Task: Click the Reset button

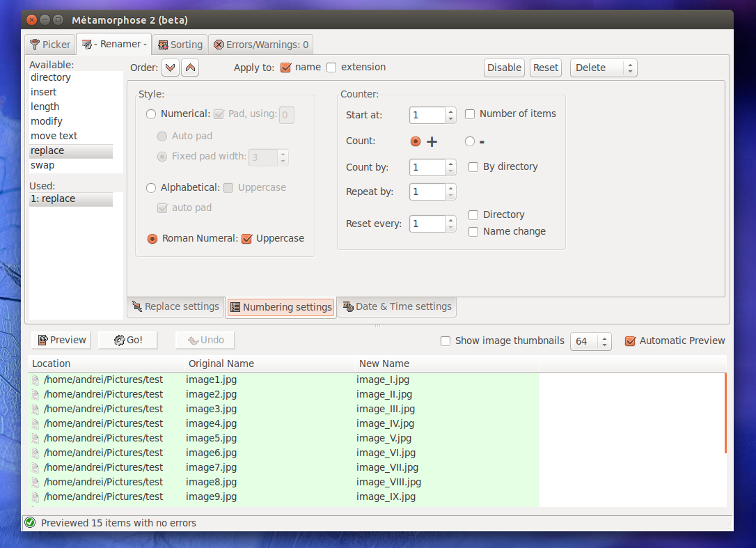Action: [x=545, y=68]
